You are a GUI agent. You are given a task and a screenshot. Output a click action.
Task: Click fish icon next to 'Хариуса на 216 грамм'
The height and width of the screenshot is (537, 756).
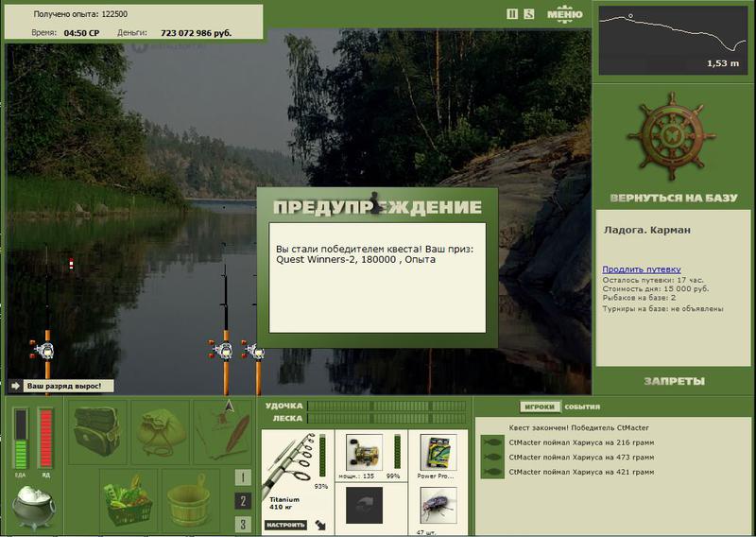click(491, 442)
